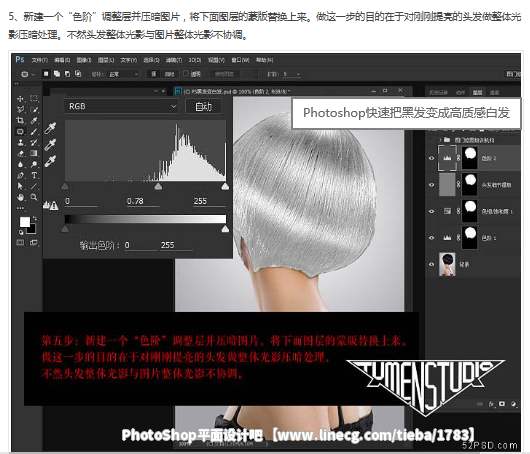
Task: Hide the 色阶 1 layer
Action: coord(432,238)
